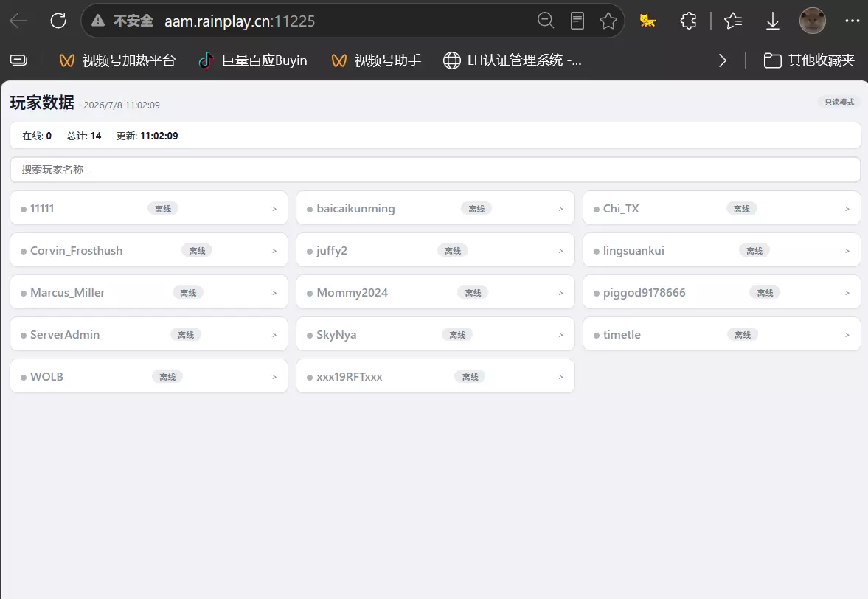Open player card Mommy2024
This screenshot has width=868, height=599.
[435, 292]
